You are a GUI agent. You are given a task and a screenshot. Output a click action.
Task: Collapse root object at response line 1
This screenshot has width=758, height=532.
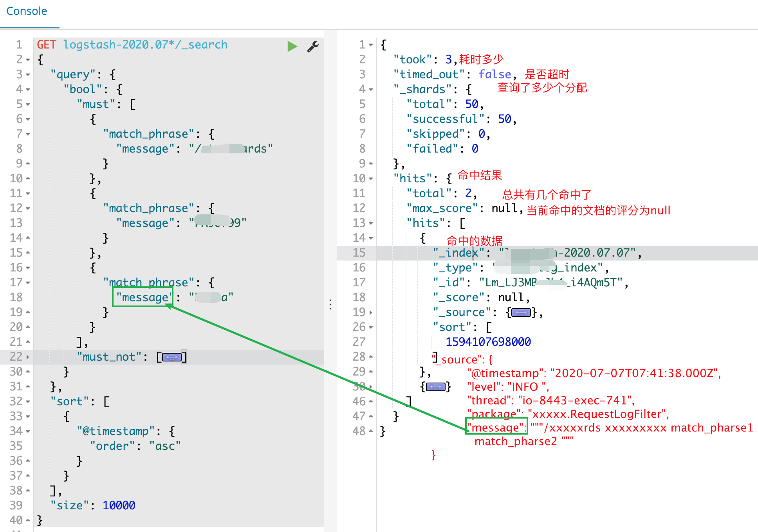(371, 45)
